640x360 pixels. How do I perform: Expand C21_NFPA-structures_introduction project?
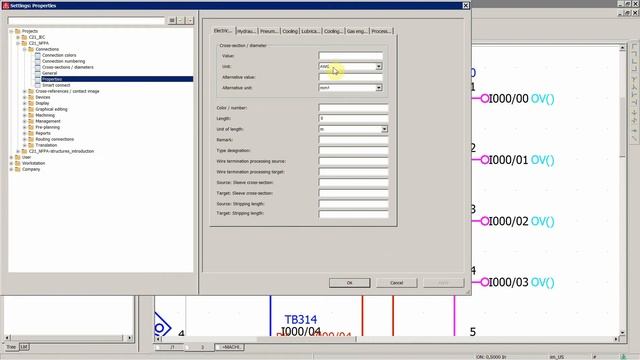coord(18,151)
